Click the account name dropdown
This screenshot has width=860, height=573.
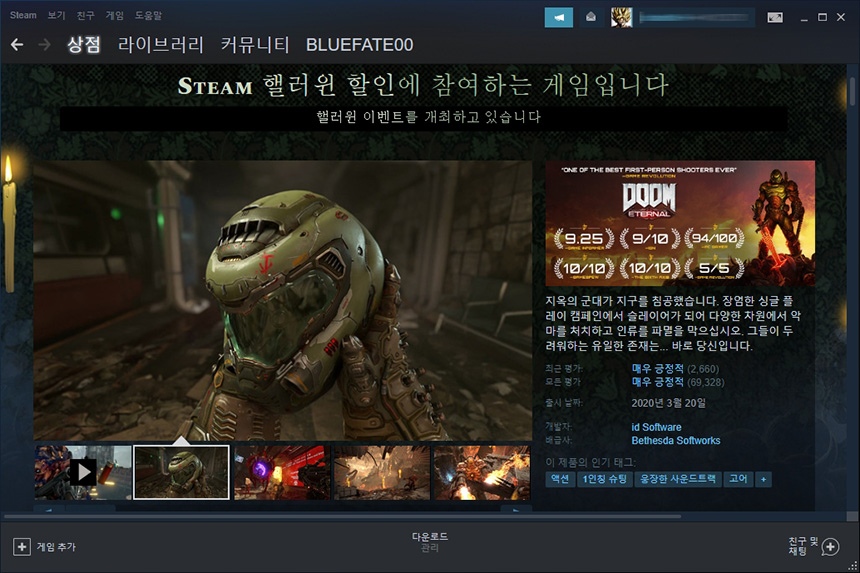pos(694,18)
